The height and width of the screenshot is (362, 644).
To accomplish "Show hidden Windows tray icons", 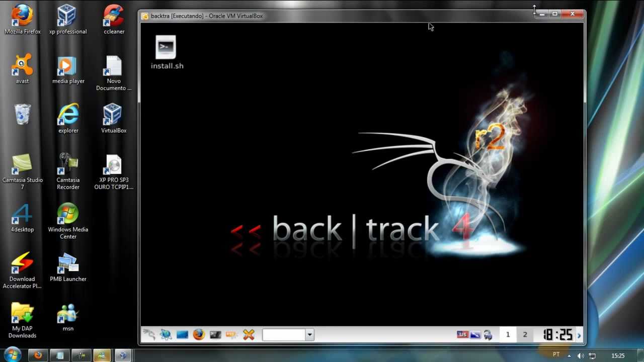I will 569,355.
